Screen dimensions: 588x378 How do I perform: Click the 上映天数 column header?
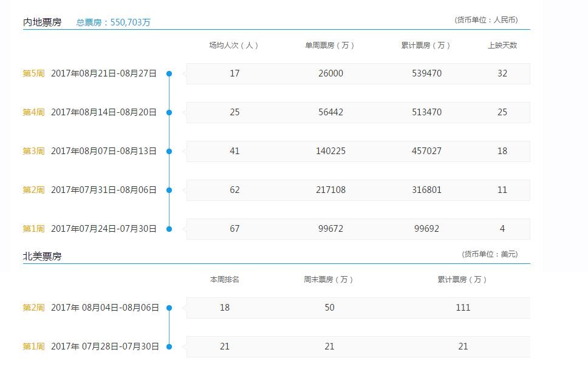[502, 46]
